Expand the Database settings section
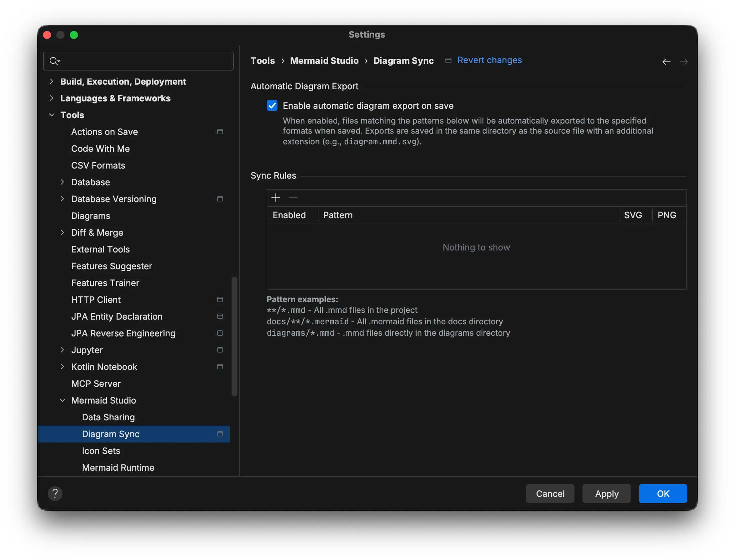This screenshot has height=560, width=735. pyautogui.click(x=63, y=182)
